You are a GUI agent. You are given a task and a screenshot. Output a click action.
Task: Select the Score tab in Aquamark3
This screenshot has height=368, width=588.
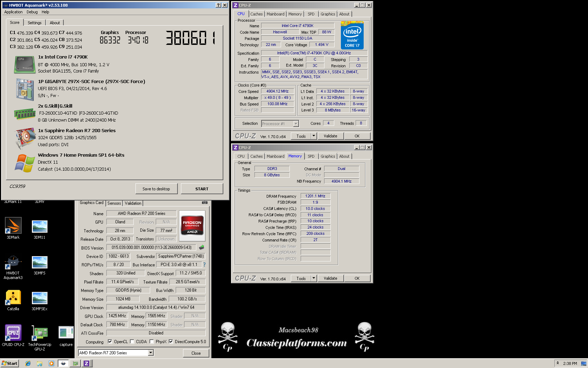pos(15,22)
